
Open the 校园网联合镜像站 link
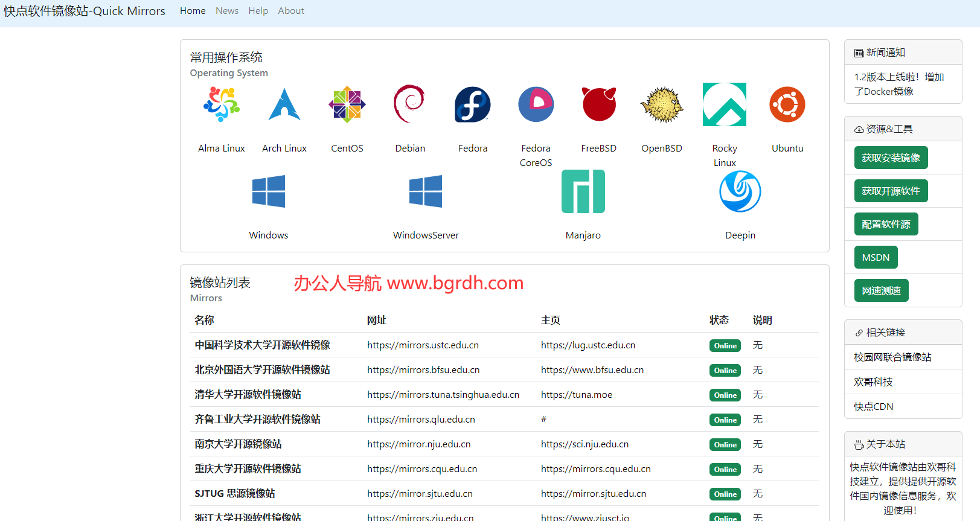(892, 357)
